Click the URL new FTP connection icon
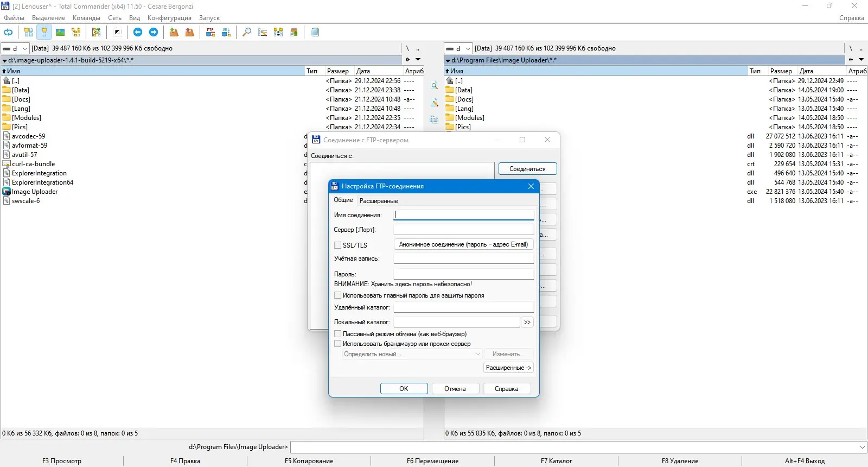Screen dimensions: 868x467 tap(226, 32)
